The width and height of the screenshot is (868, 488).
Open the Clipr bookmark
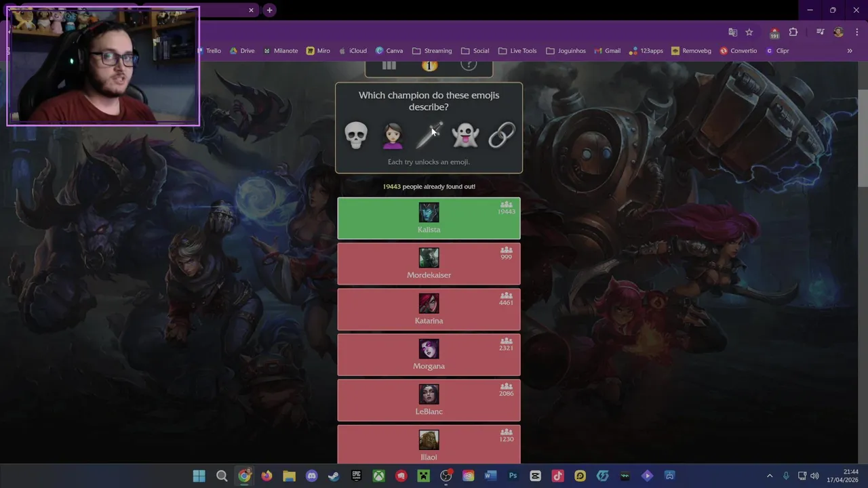click(777, 51)
